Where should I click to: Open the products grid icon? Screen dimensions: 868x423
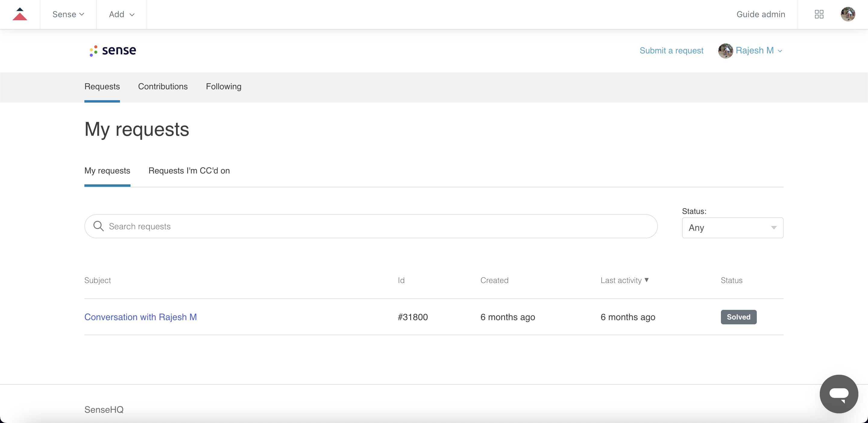[x=819, y=14]
